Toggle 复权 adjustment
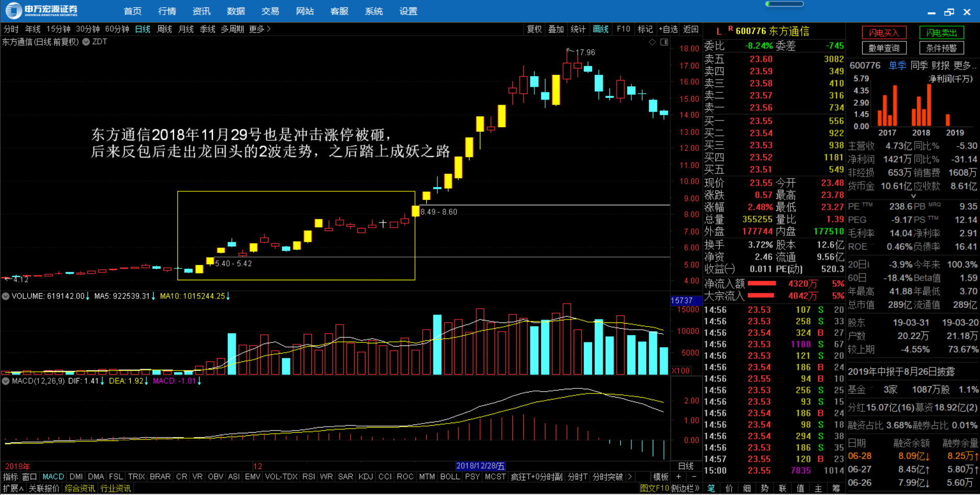Image resolution: width=980 pixels, height=495 pixels. [x=534, y=29]
